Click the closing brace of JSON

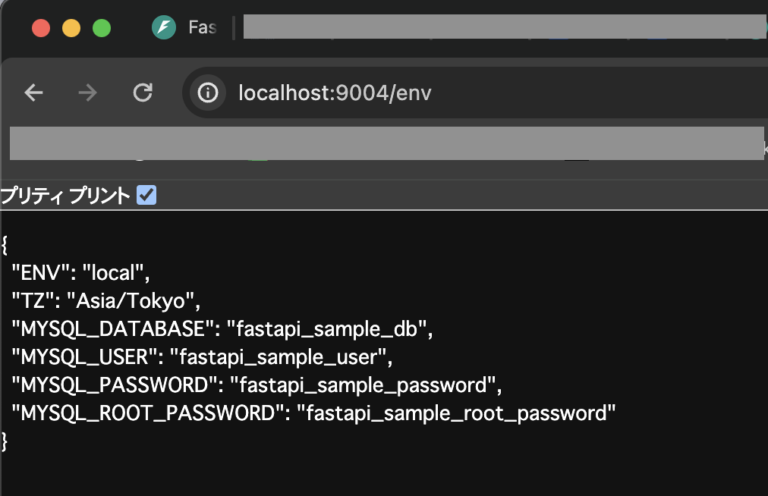coord(5,440)
